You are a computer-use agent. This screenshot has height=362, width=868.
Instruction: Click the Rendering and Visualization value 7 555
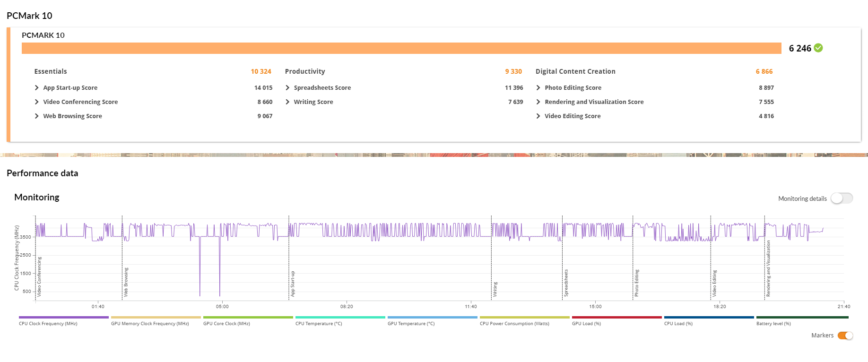coord(766,102)
